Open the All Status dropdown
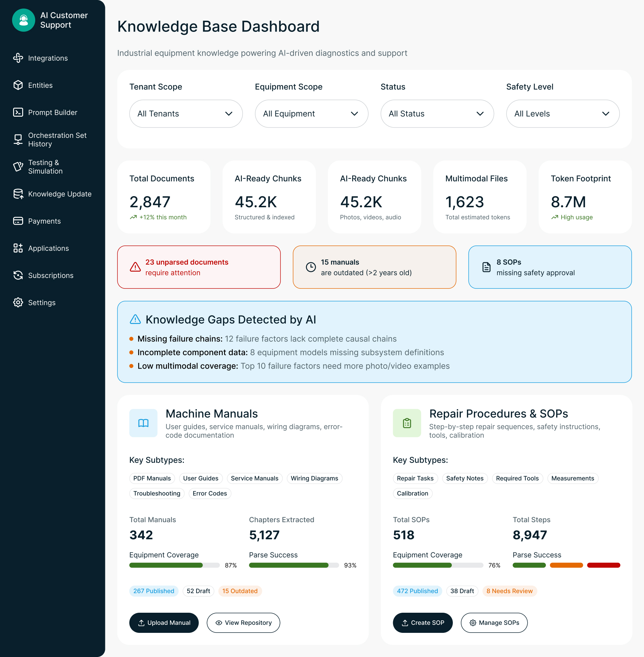 [x=437, y=114]
